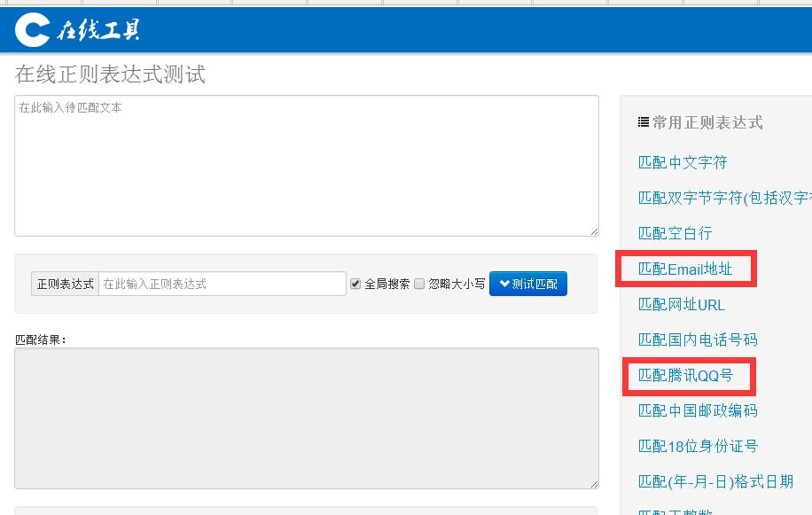The width and height of the screenshot is (812, 515).
Task: Open the 匹配中文字符 regex pattern
Action: (683, 162)
